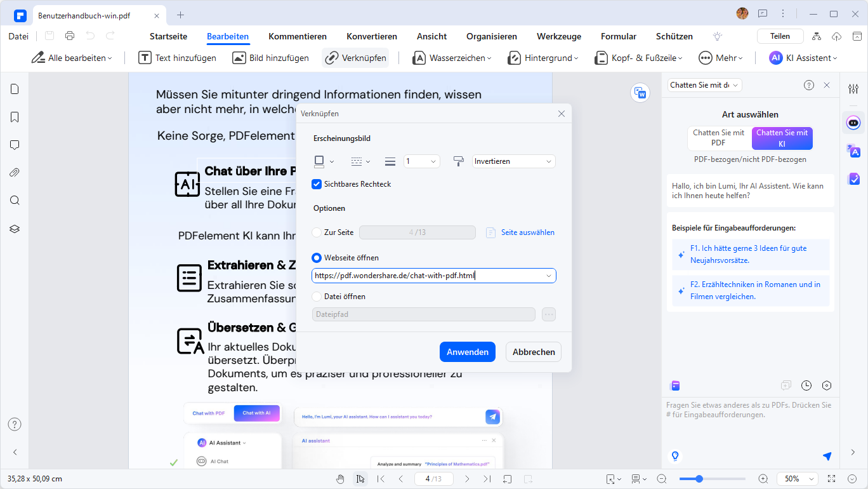Screen dimensions: 868x489
Task: Click the Anwenden button
Action: tap(468, 352)
